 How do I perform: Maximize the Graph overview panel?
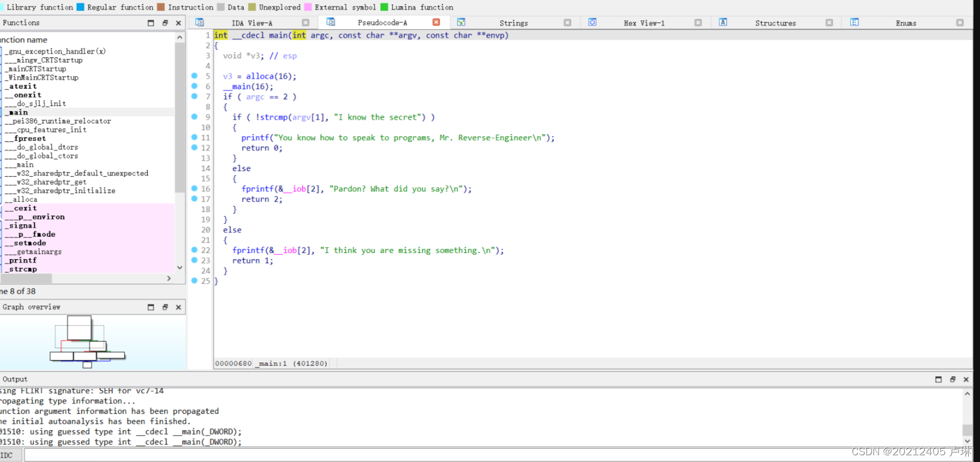[x=151, y=307]
